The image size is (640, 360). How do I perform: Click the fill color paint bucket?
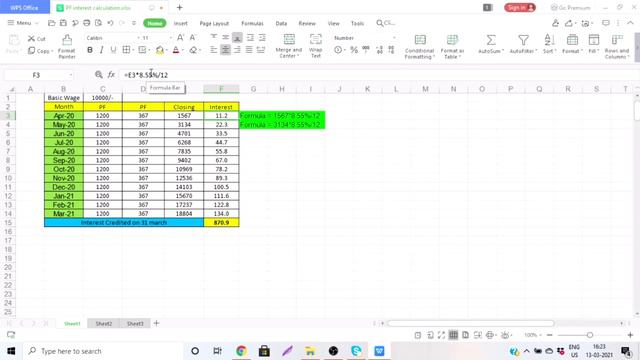pos(160,50)
